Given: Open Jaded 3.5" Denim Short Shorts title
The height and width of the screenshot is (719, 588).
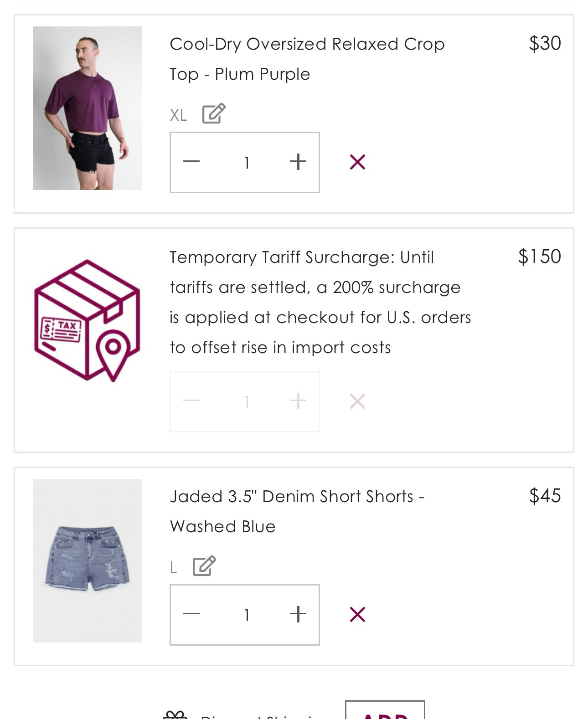Looking at the screenshot, I should (297, 511).
